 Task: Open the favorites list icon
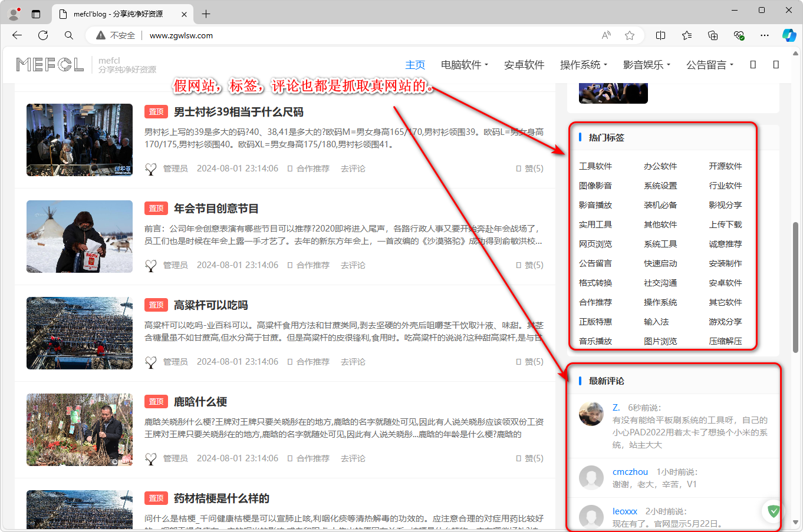(687, 35)
